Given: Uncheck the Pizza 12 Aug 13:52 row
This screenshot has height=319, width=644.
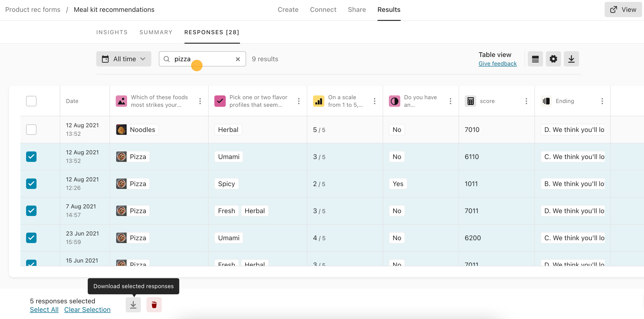Looking at the screenshot, I should point(31,157).
